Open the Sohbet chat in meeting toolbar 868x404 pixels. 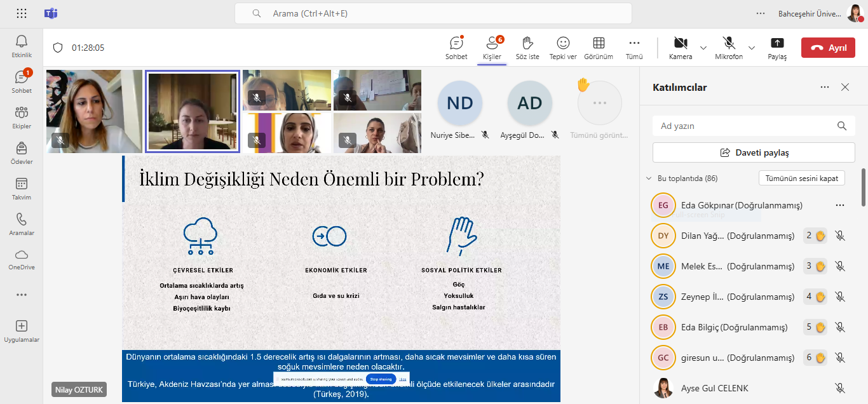click(x=456, y=48)
